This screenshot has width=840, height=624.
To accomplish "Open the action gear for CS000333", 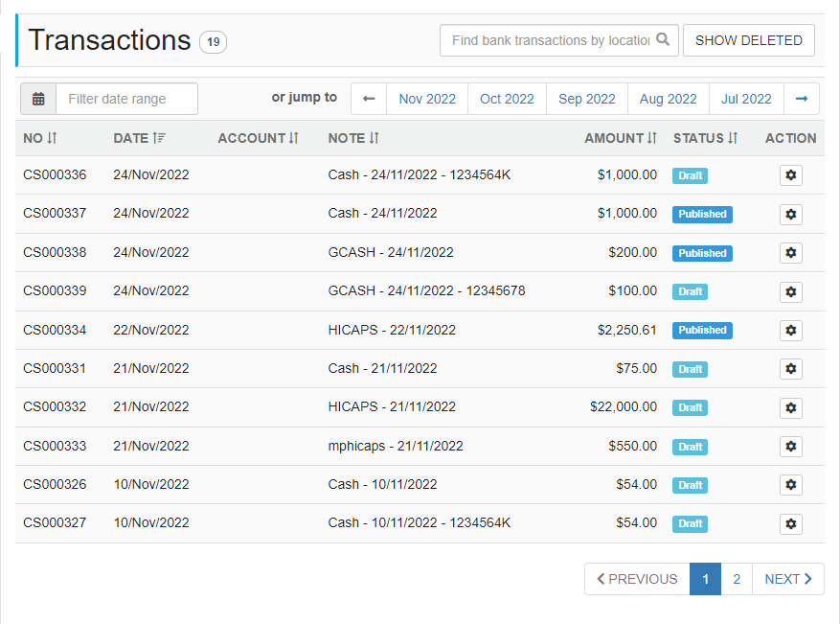I will (x=791, y=446).
